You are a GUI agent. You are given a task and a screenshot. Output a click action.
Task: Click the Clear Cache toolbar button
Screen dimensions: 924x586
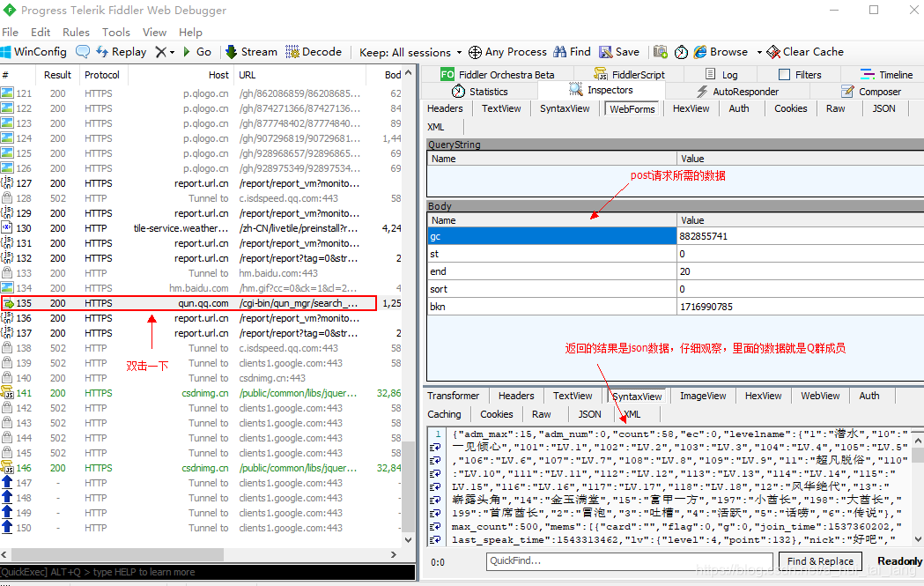(805, 52)
